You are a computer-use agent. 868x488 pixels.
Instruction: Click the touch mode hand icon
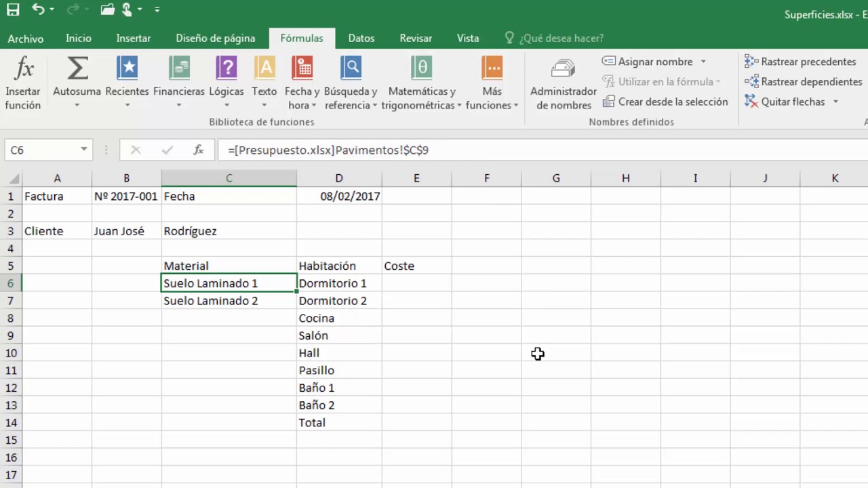(127, 9)
